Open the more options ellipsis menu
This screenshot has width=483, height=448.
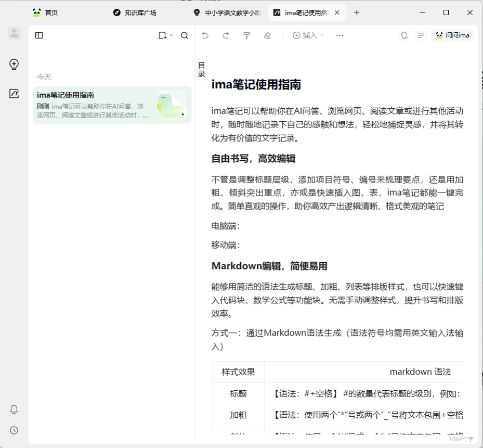[x=340, y=35]
